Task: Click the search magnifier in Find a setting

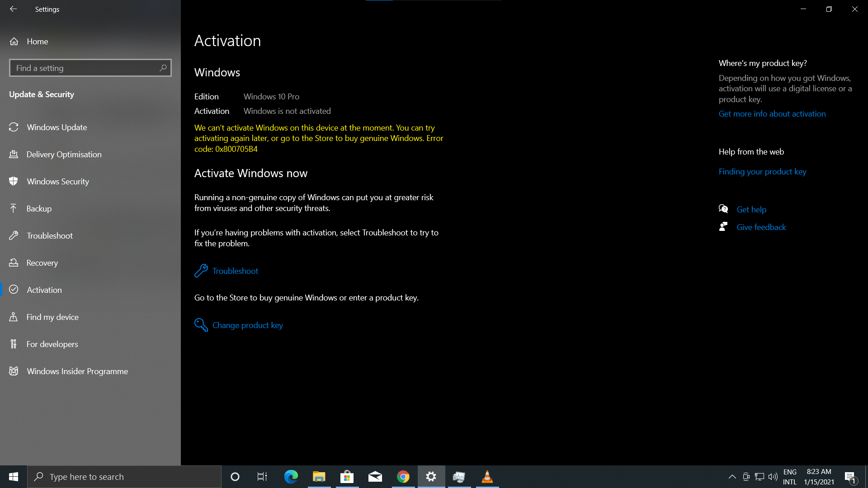Action: tap(163, 68)
